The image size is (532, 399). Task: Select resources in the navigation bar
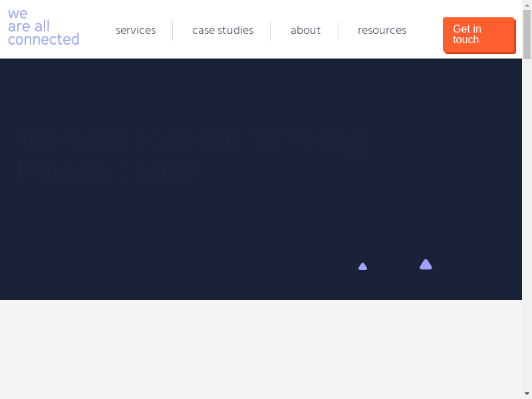(382, 31)
